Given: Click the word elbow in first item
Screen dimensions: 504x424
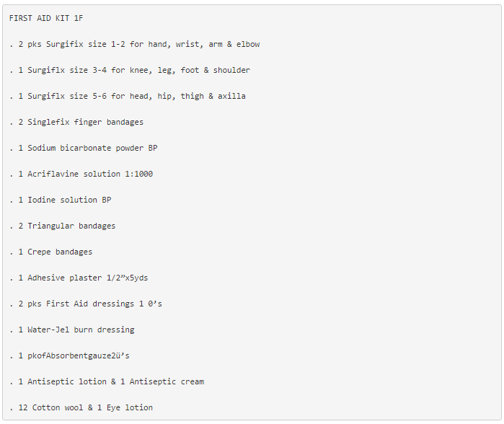Looking at the screenshot, I should click(248, 45).
